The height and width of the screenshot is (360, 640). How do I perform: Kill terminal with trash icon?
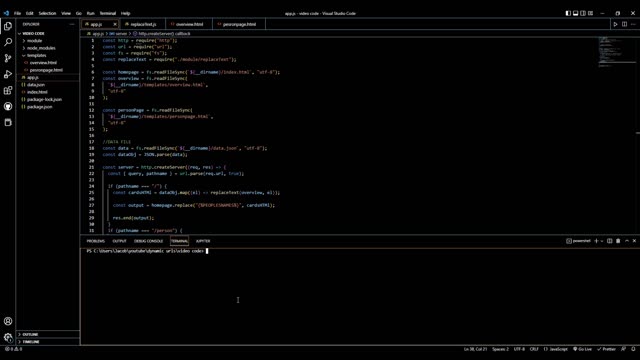pos(618,241)
